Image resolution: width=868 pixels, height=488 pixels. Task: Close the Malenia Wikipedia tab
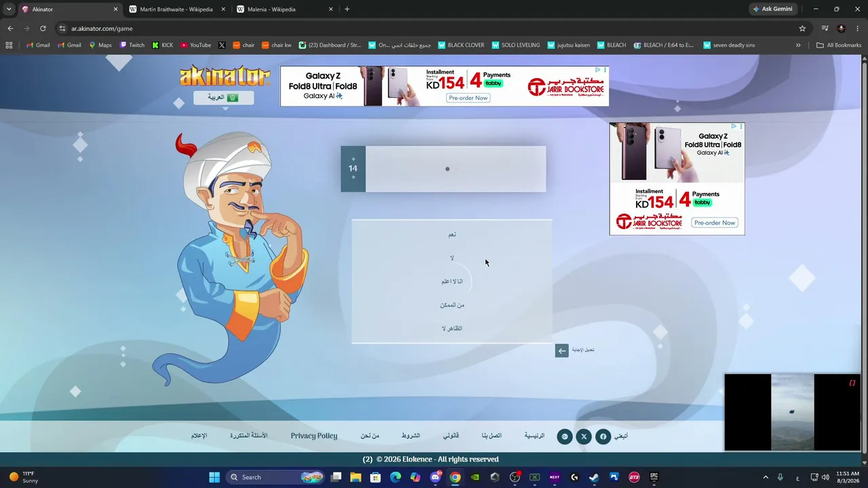[x=331, y=9]
